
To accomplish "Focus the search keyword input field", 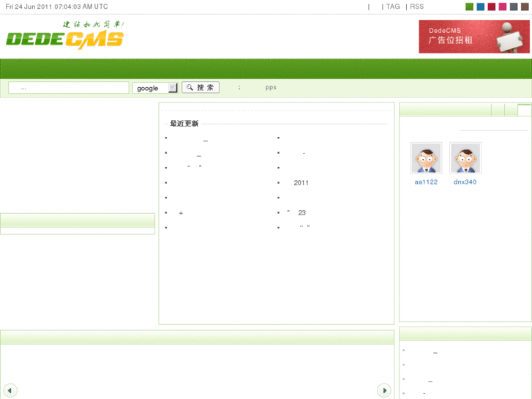I will click(x=69, y=88).
